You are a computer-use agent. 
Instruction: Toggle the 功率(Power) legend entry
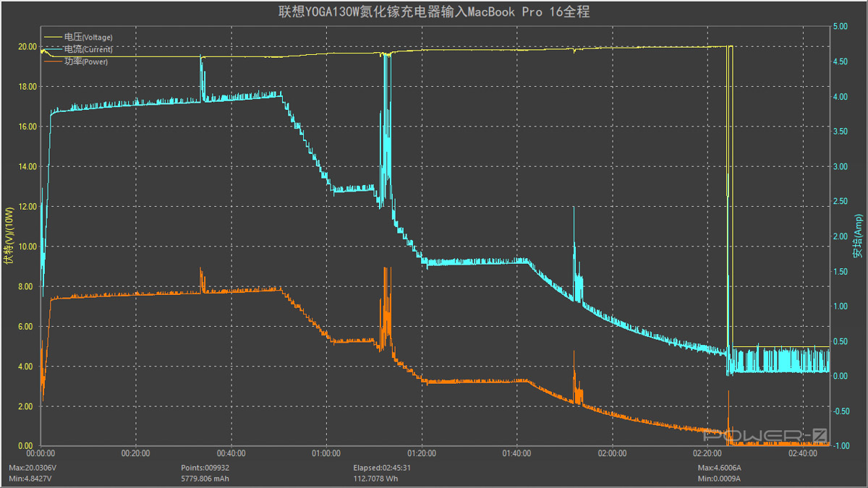[x=86, y=61]
